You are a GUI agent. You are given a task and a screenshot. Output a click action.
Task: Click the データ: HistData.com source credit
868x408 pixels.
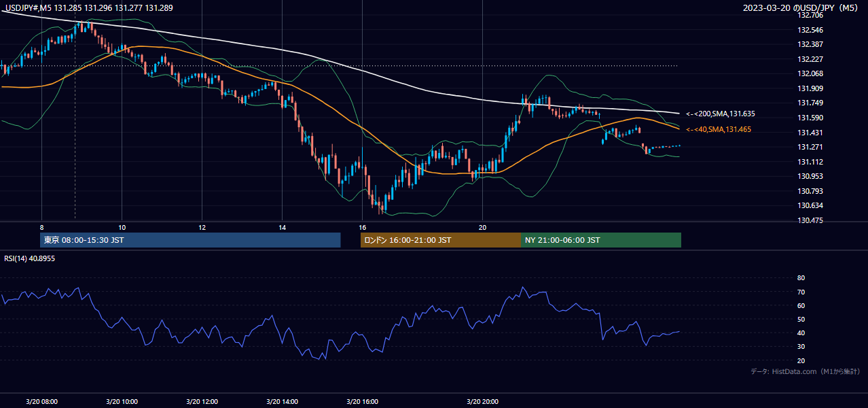tap(805, 371)
